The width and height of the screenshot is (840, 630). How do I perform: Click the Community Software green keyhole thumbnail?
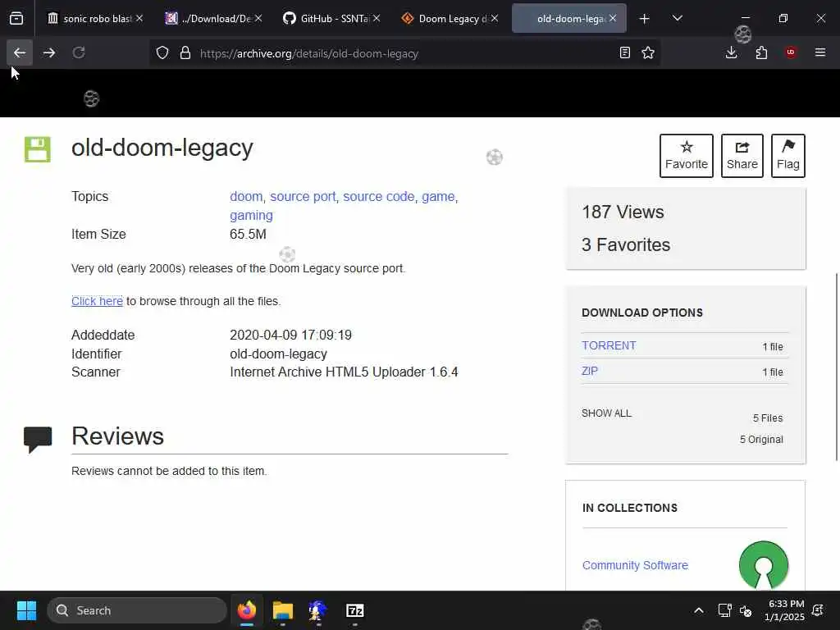pyautogui.click(x=764, y=565)
